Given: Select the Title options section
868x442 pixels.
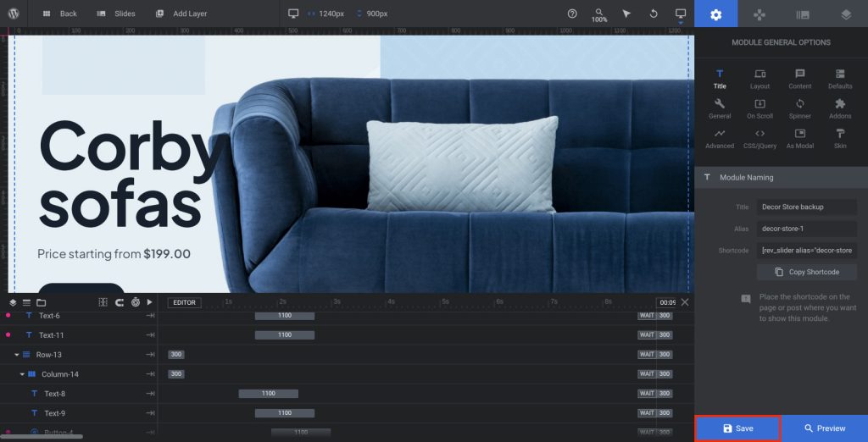Looking at the screenshot, I should pyautogui.click(x=720, y=79).
